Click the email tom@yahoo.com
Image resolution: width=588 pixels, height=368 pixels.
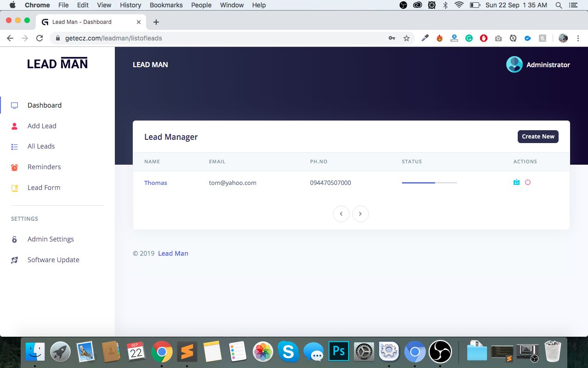coord(232,183)
